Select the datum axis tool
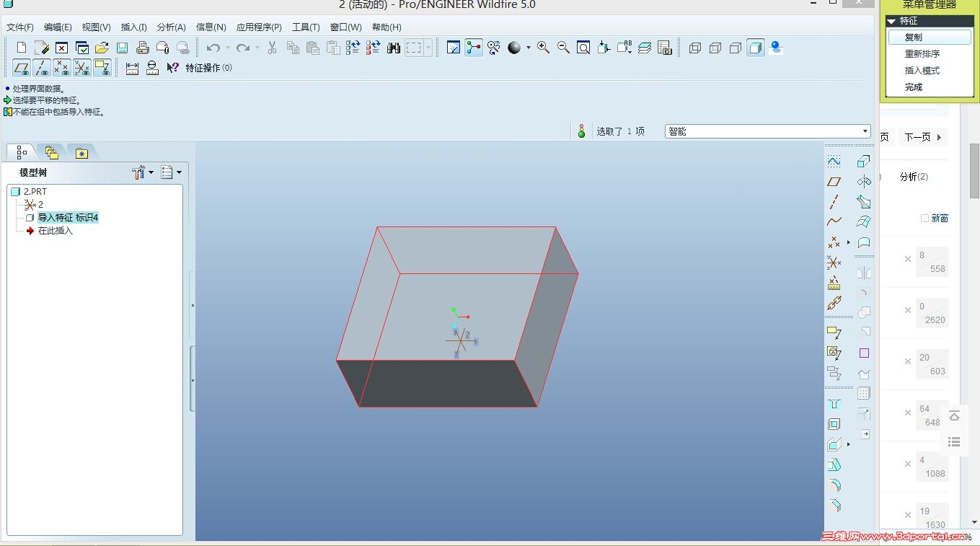This screenshot has width=980, height=546. pyautogui.click(x=834, y=201)
